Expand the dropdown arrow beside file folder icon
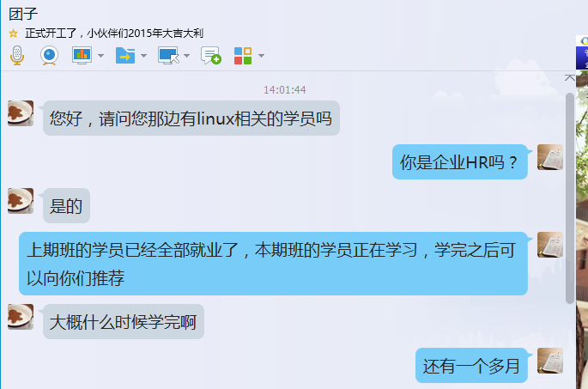This screenshot has height=389, width=588. [x=143, y=56]
